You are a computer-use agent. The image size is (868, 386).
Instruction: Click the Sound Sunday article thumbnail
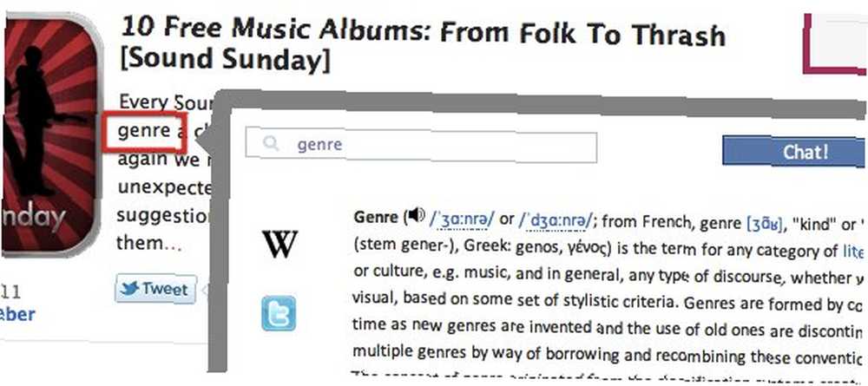(x=49, y=135)
